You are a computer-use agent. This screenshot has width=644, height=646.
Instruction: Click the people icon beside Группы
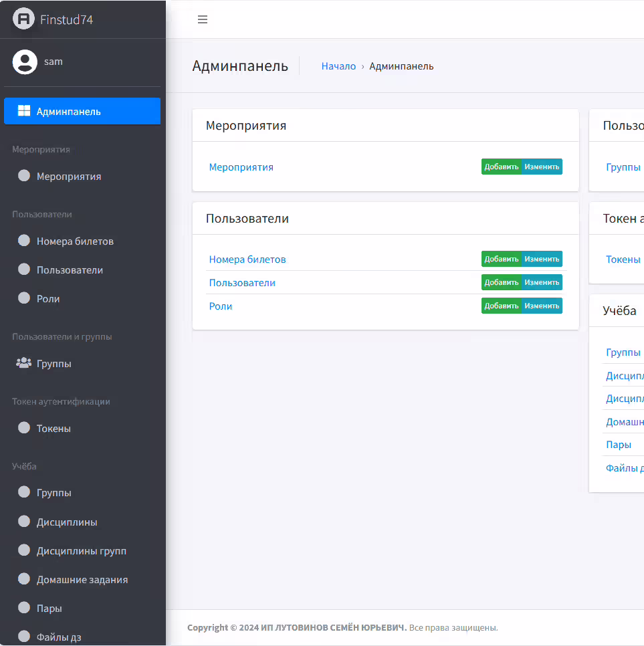[x=23, y=363]
